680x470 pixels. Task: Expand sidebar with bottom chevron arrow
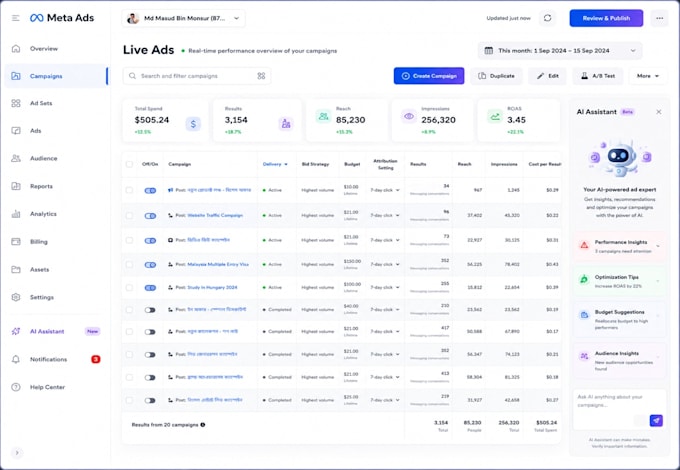click(17, 453)
